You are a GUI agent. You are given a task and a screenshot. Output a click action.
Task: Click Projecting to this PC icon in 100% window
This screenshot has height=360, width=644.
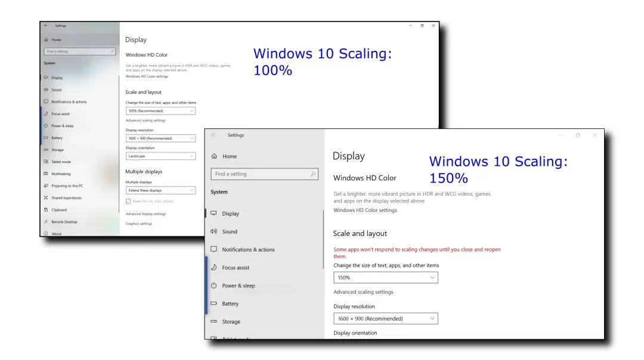pyautogui.click(x=46, y=186)
